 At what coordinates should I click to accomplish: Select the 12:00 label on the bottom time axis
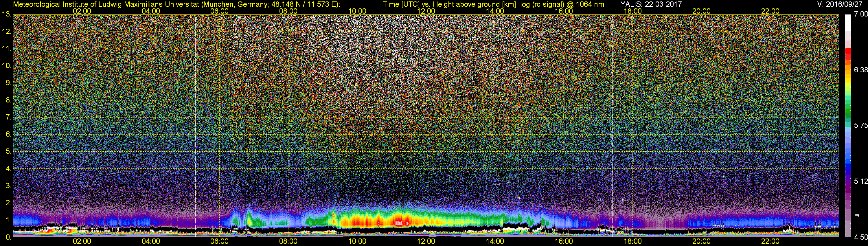[x=426, y=241]
